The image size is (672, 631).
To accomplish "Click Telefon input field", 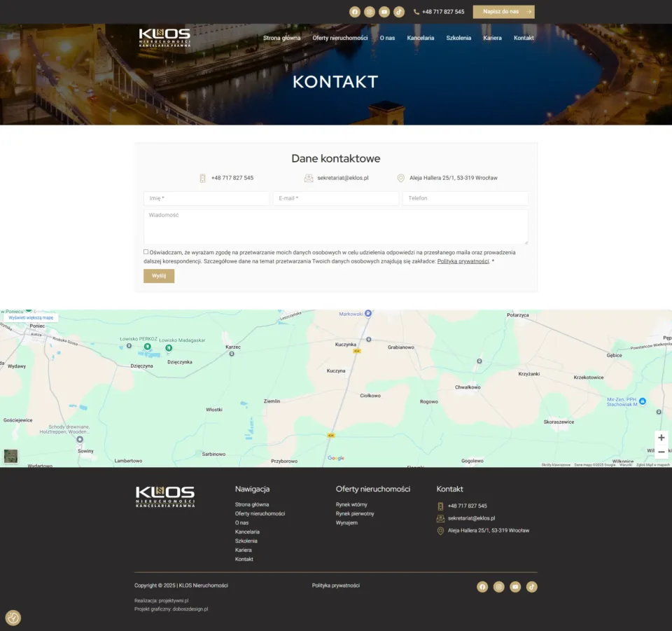I will [465, 198].
